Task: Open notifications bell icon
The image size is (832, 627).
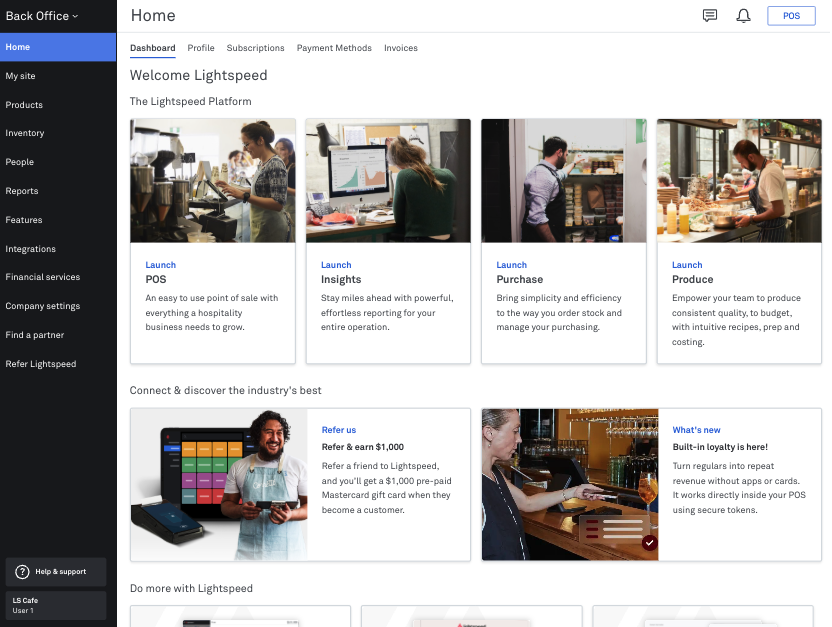Action: 743,15
